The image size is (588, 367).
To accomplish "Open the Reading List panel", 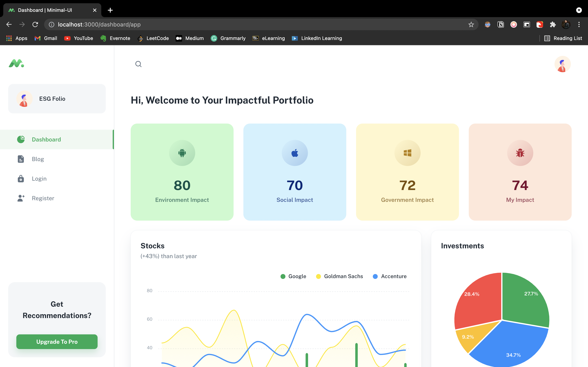I will click(x=563, y=38).
